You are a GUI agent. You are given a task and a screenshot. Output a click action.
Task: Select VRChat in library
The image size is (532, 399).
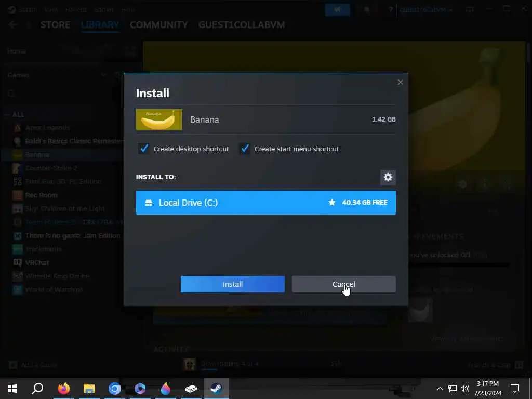[x=37, y=262]
